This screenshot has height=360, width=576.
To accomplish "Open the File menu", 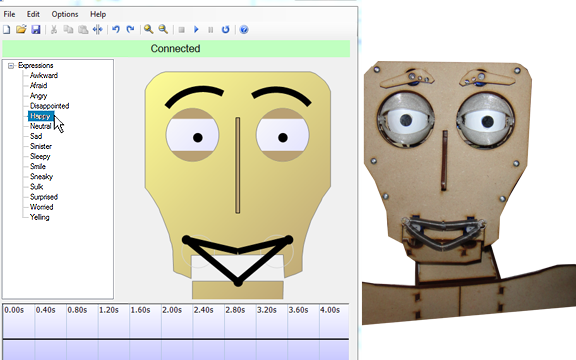I will pyautogui.click(x=9, y=14).
